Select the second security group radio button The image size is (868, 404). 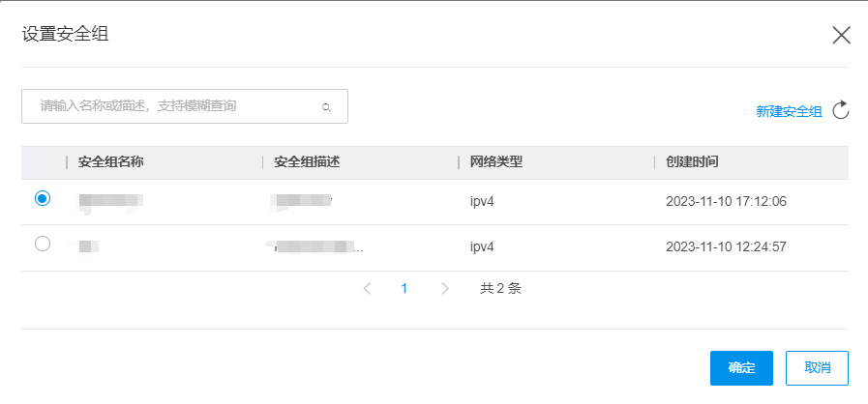42,245
